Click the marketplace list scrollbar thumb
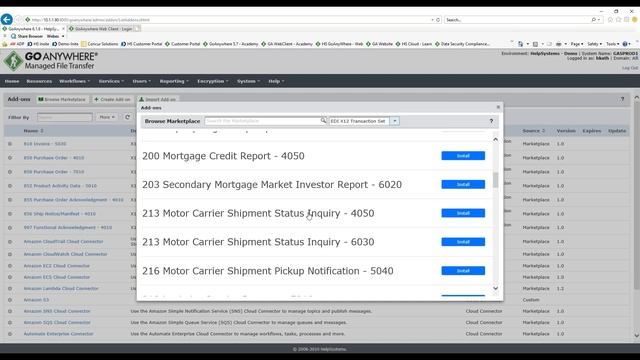The image size is (640, 360). tap(496, 180)
